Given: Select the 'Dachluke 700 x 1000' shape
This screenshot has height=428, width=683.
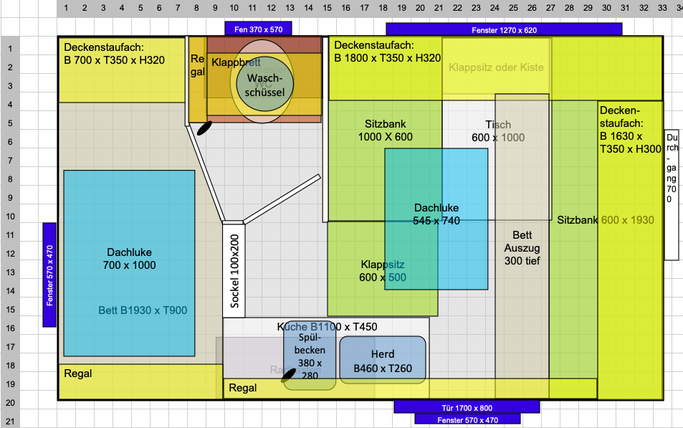Looking at the screenshot, I should click(x=129, y=263).
